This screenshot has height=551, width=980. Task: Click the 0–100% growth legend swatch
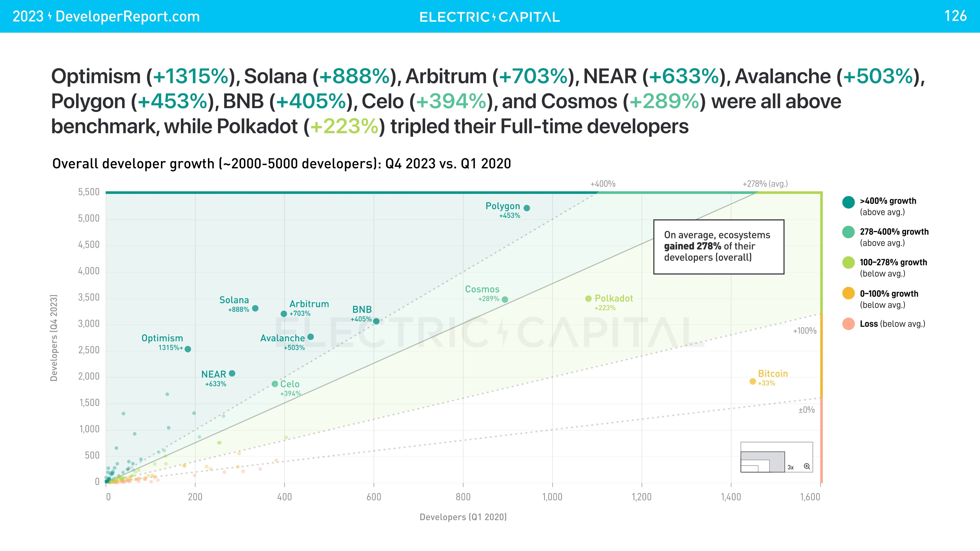pyautogui.click(x=848, y=293)
